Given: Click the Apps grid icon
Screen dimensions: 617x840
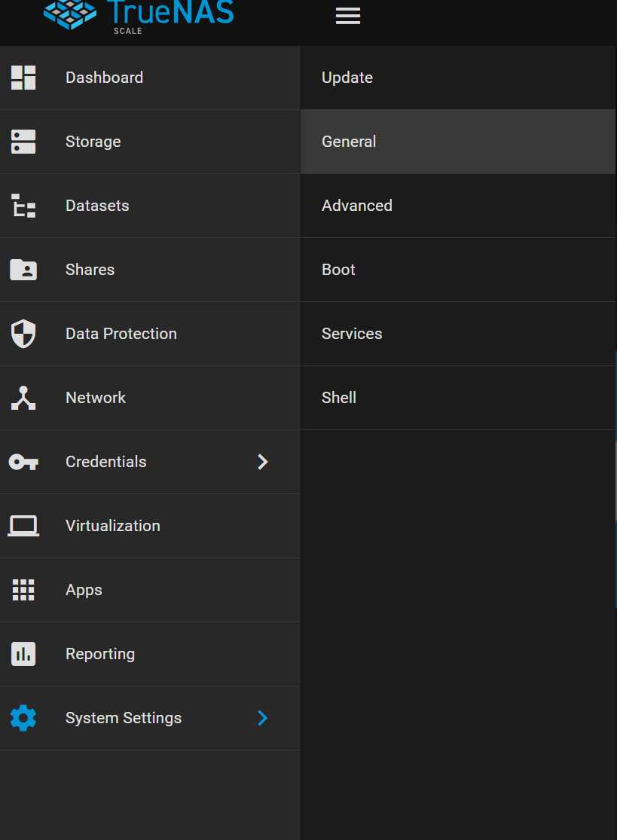Looking at the screenshot, I should pos(23,590).
